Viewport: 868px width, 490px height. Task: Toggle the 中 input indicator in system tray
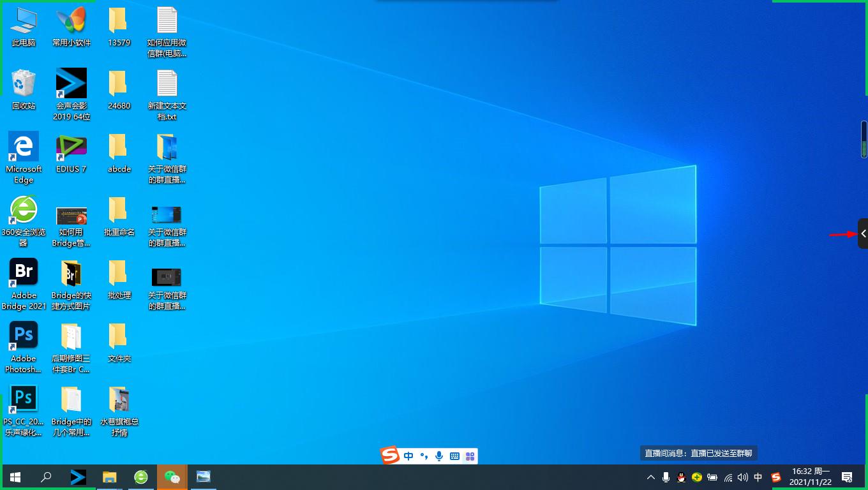pos(758,477)
